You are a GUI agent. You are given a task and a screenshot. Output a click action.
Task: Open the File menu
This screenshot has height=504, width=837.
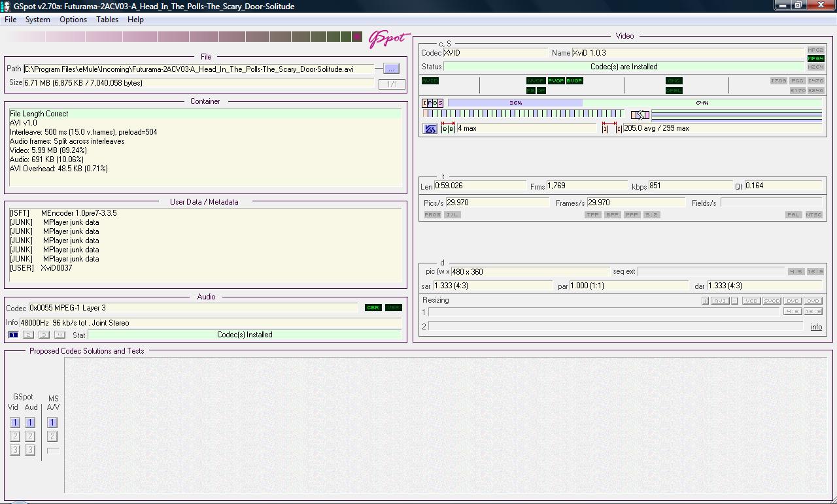pyautogui.click(x=10, y=20)
